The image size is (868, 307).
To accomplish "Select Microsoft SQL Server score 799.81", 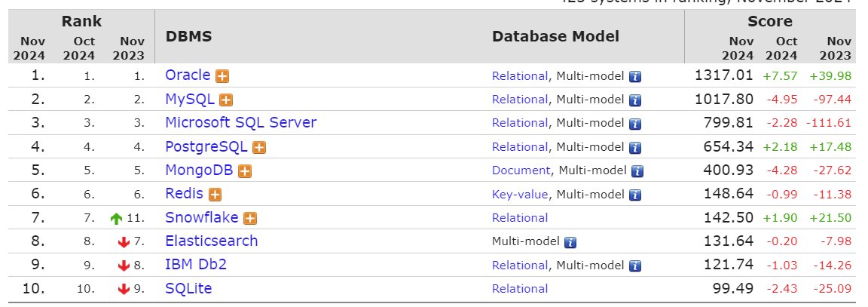I will pos(729,122).
